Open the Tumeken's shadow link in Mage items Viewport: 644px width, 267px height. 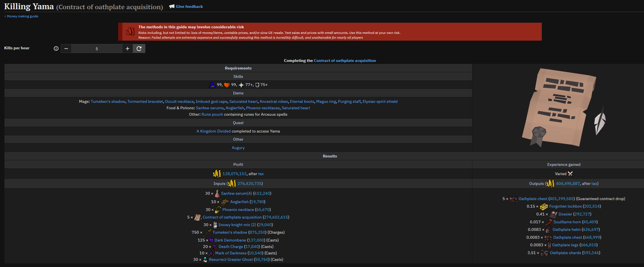point(108,101)
